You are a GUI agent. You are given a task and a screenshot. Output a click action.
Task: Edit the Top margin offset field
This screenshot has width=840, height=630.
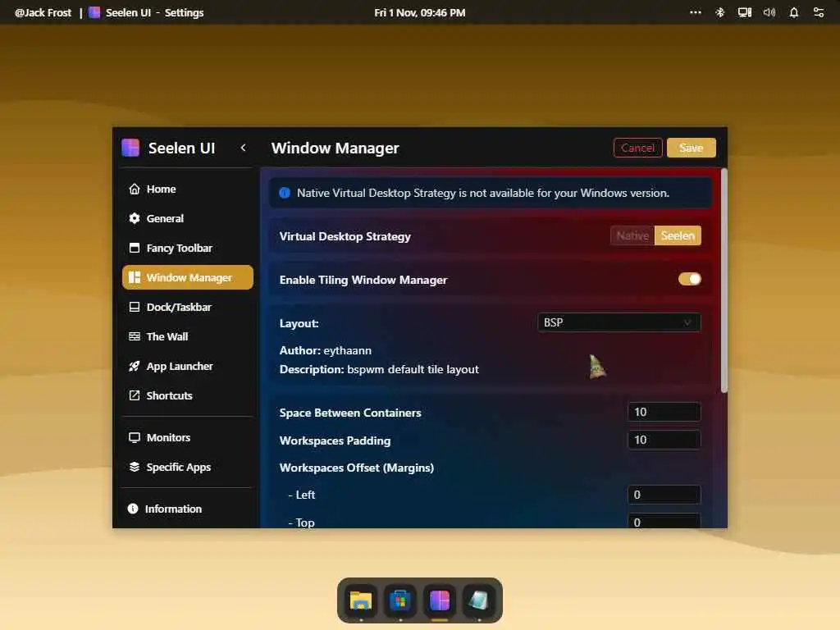(664, 521)
